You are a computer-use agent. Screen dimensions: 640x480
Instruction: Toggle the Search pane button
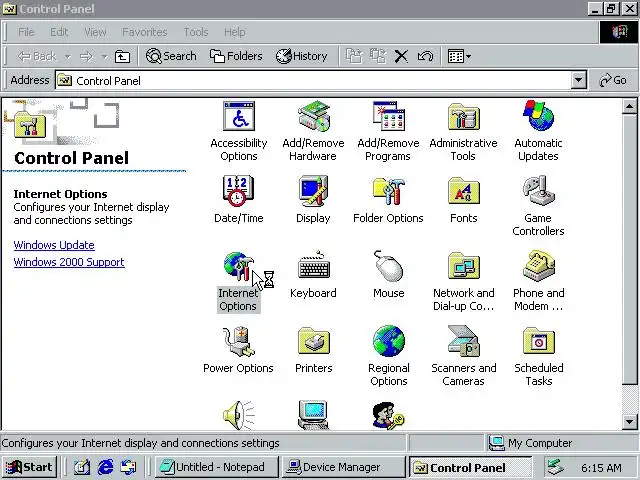(x=171, y=56)
